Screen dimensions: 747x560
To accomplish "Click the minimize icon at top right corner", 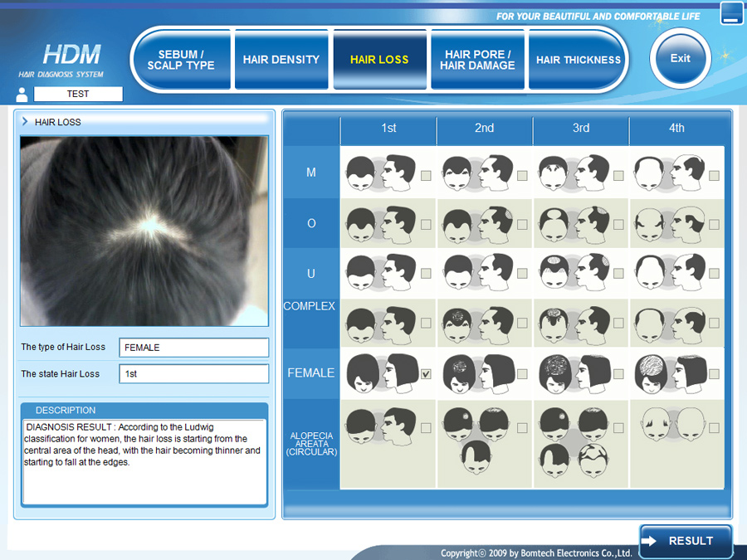I will point(731,14).
